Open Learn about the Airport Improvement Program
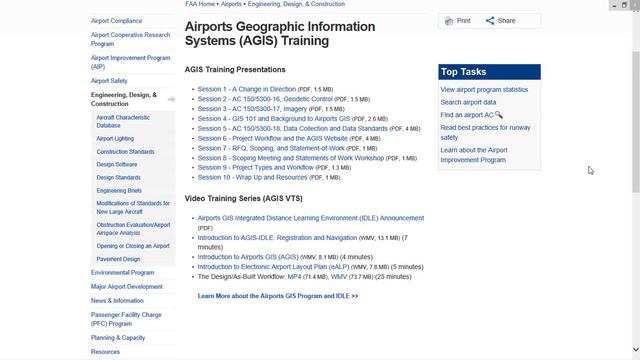Image resolution: width=640 pixels, height=360 pixels. click(474, 155)
